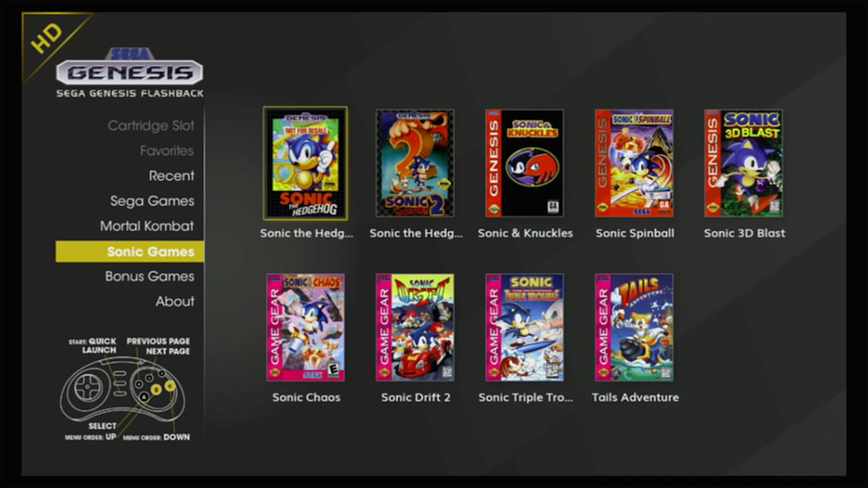Open the Tails Adventure cover
Image resolution: width=868 pixels, height=488 pixels.
634,327
